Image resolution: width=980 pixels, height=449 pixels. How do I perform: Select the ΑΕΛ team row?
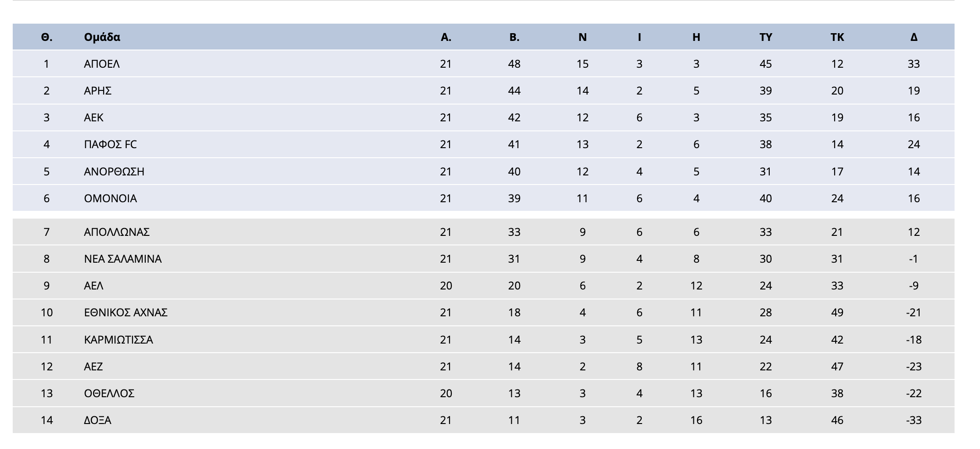[483, 286]
